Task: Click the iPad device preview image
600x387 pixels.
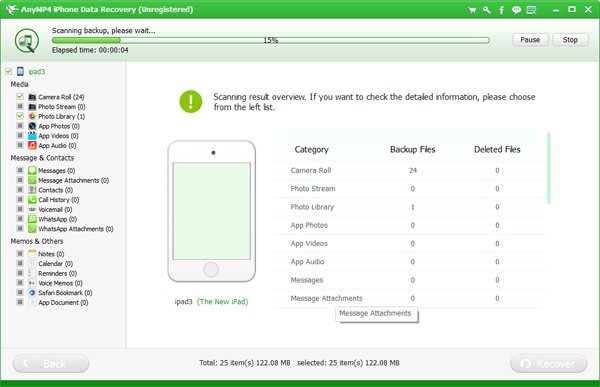Action: coord(212,211)
